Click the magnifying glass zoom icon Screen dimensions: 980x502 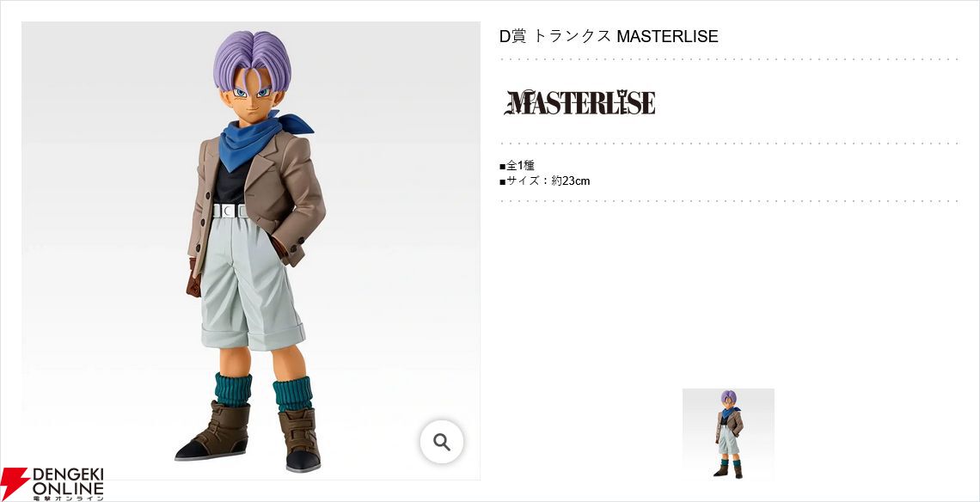[442, 442]
